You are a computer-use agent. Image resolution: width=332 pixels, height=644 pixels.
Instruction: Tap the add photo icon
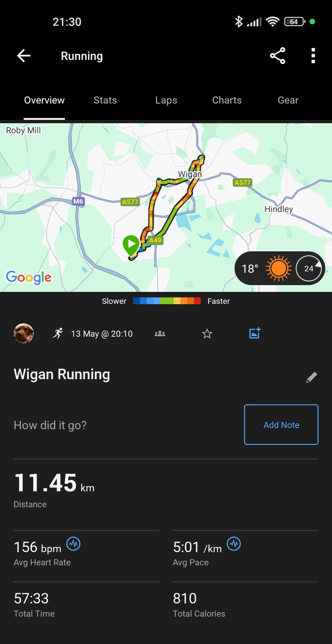coord(255,333)
